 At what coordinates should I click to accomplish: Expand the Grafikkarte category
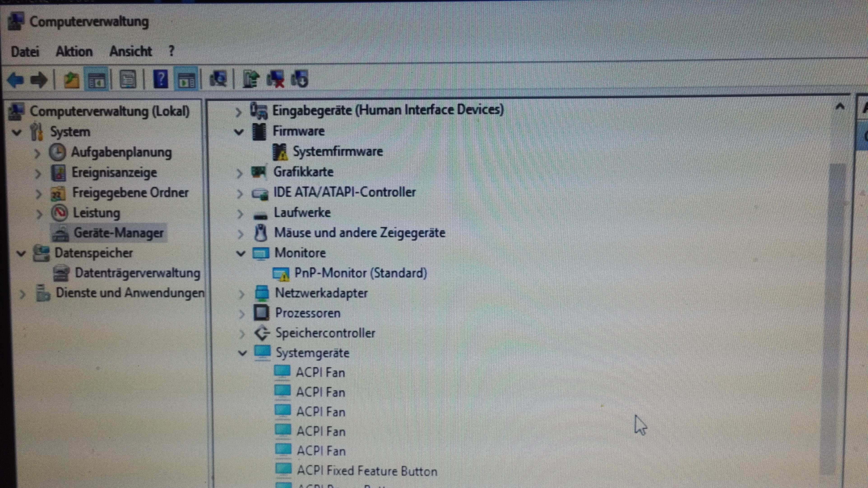[x=239, y=173]
